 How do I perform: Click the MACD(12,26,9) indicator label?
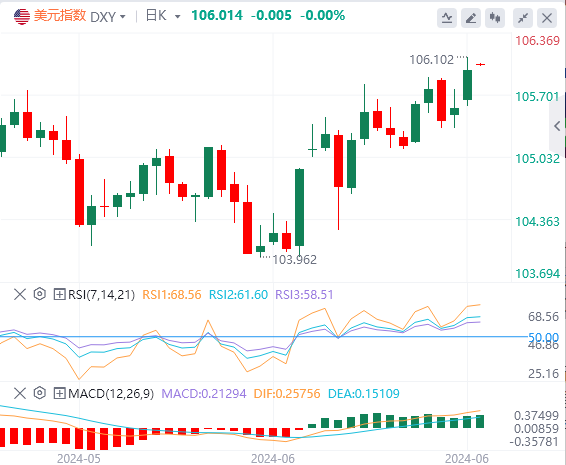(111, 394)
